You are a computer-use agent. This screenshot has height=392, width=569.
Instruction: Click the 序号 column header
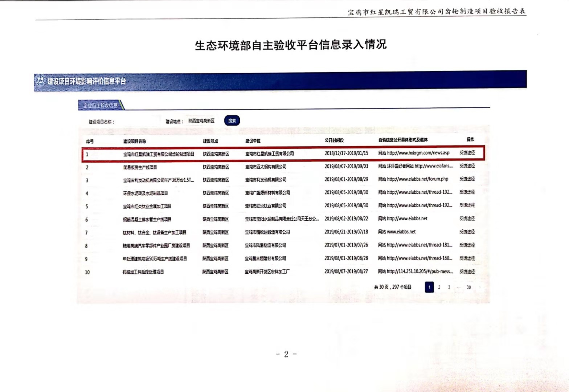pyautogui.click(x=90, y=142)
